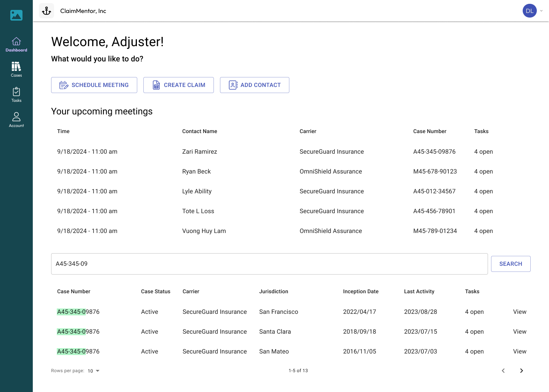
Task: Click the contact card icon in Add Contact
Action: point(233,85)
